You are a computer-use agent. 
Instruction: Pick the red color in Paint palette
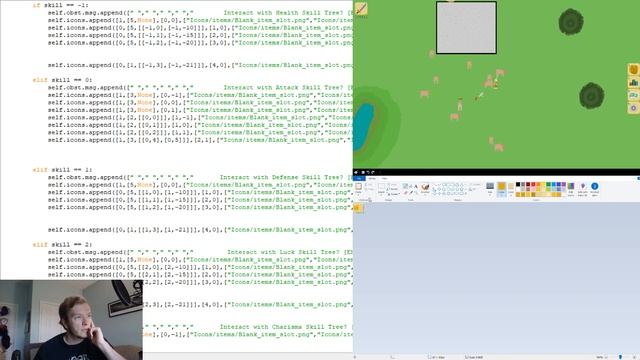533,184
